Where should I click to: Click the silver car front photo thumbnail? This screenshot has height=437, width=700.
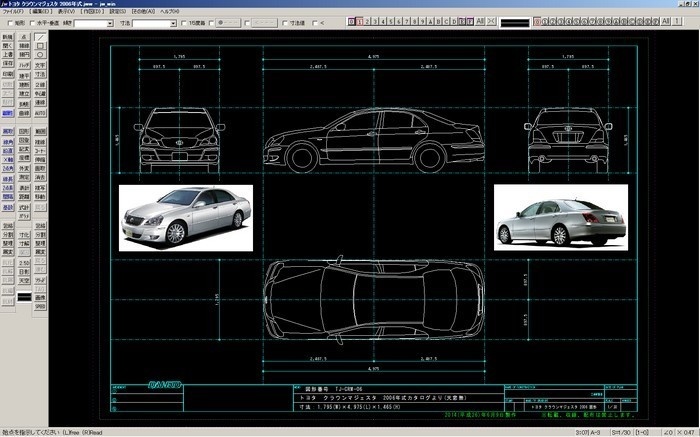coord(186,216)
